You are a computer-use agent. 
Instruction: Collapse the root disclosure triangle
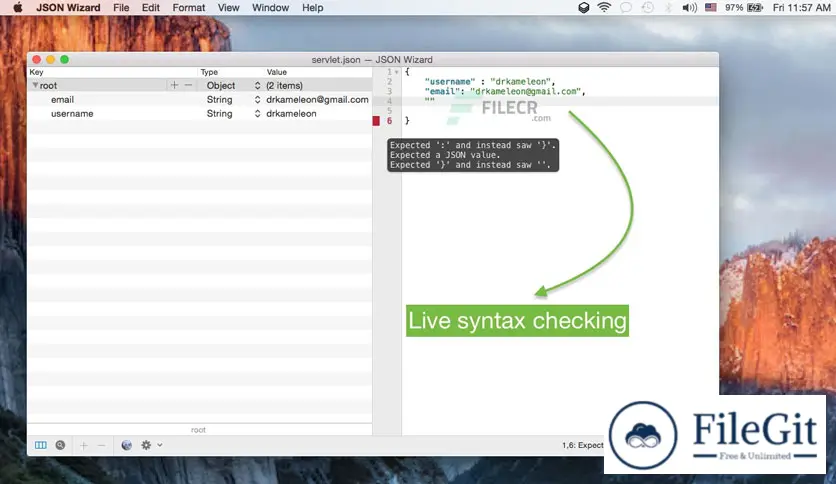(x=35, y=85)
